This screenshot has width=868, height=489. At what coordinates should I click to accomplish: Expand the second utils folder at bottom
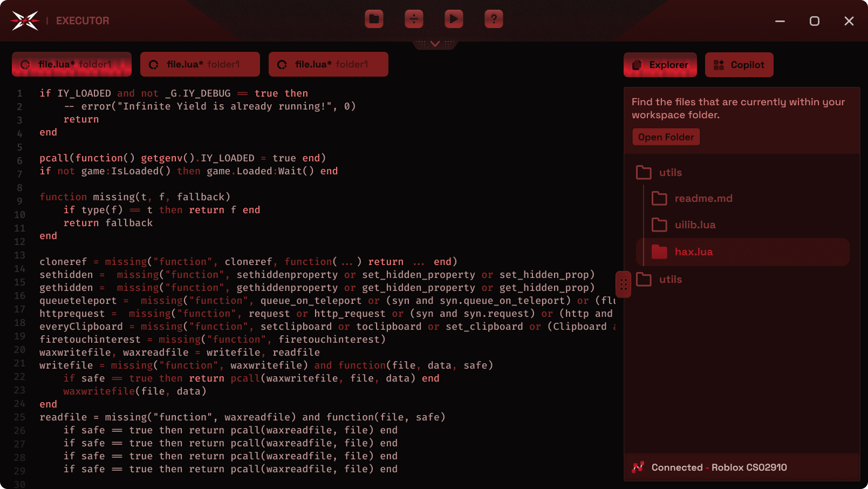[x=670, y=280]
